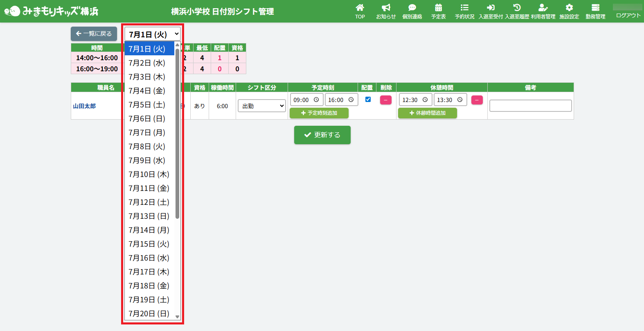Expand the date dropdown showing 7月1日 (火)
The width and height of the screenshot is (644, 331).
pyautogui.click(x=153, y=34)
